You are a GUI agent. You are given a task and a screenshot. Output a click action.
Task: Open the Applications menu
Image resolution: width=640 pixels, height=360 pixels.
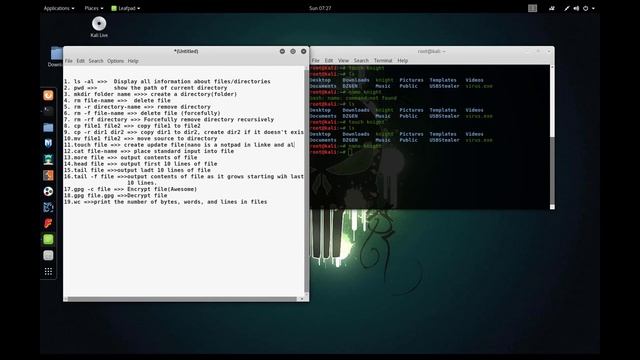(59, 8)
